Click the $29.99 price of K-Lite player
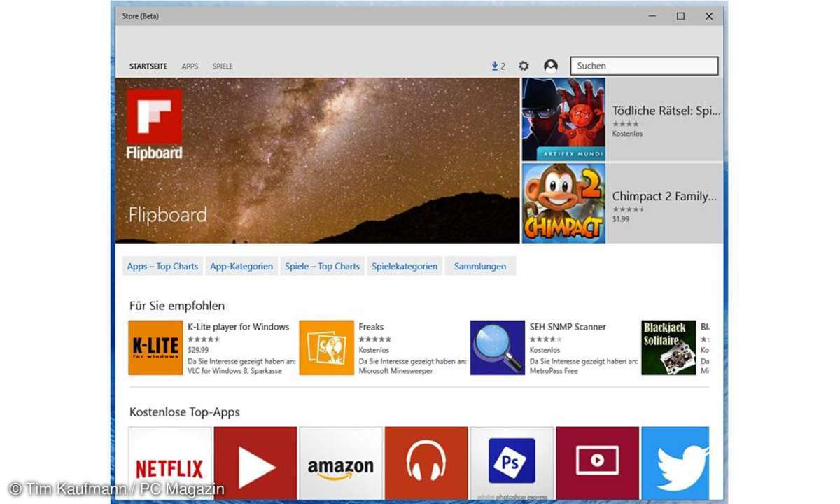Image resolution: width=840 pixels, height=504 pixels. (x=198, y=350)
